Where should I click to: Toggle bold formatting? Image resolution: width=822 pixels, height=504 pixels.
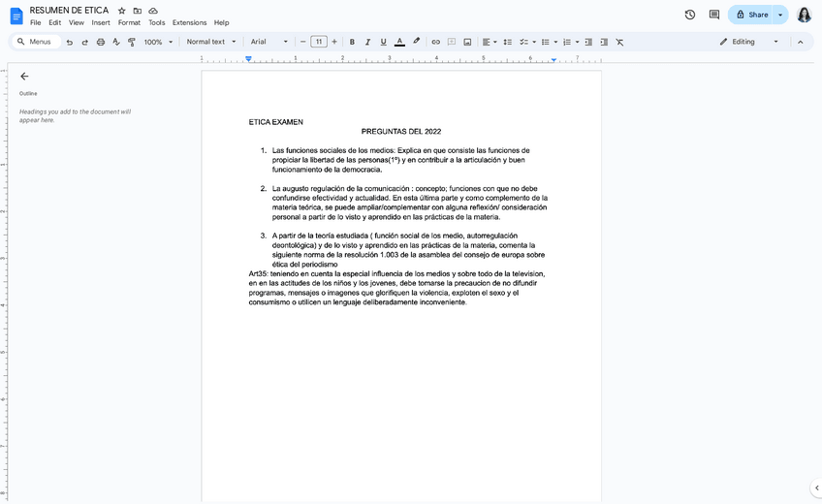pos(352,42)
